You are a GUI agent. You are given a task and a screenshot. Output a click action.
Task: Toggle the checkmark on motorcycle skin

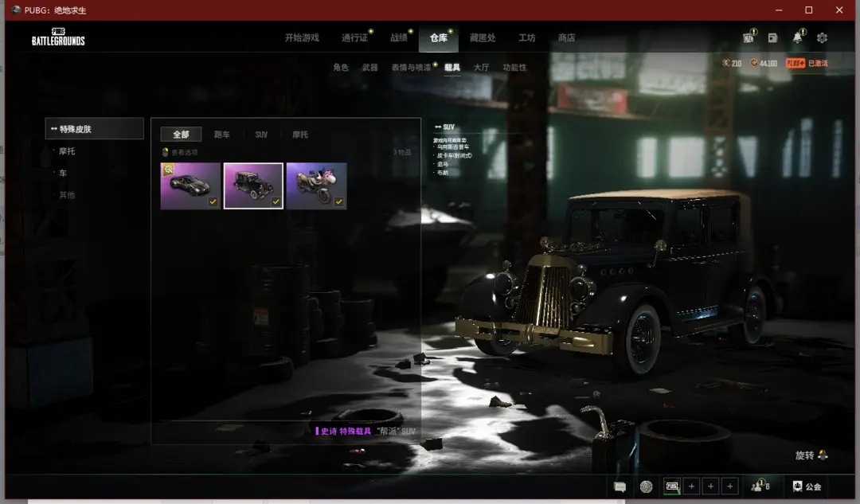[339, 201]
